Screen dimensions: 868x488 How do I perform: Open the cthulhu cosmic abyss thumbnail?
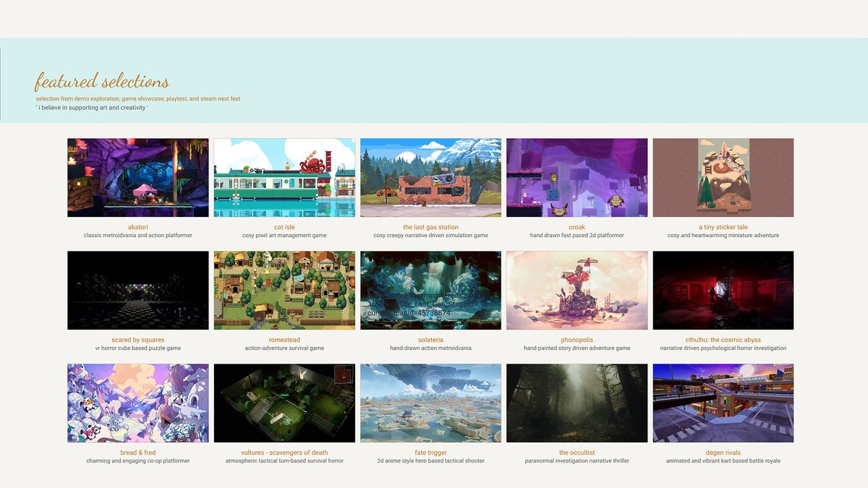pyautogui.click(x=723, y=291)
